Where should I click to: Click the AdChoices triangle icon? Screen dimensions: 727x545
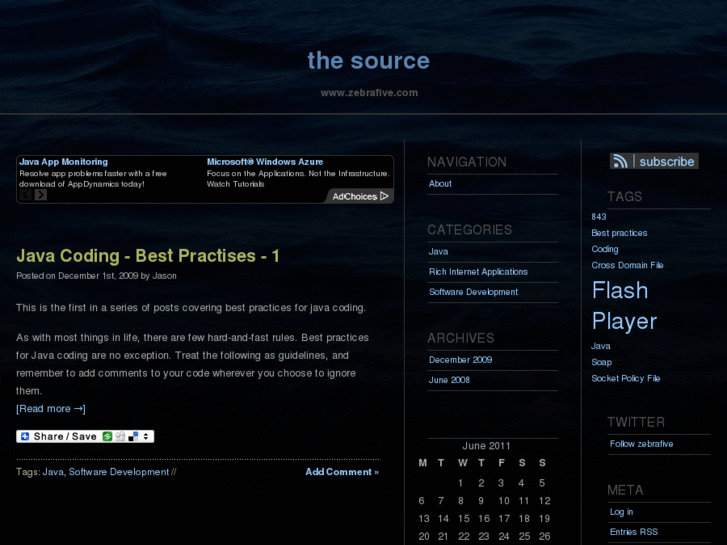click(x=384, y=196)
